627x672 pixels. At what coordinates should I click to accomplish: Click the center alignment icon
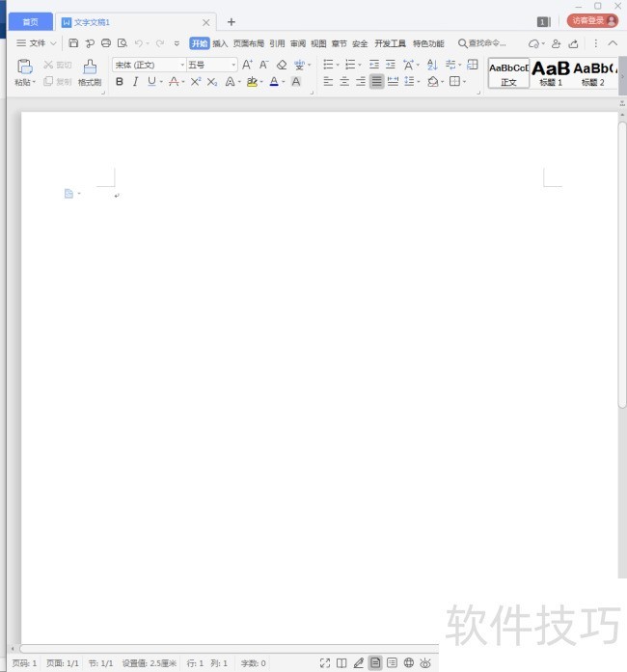pyautogui.click(x=344, y=81)
